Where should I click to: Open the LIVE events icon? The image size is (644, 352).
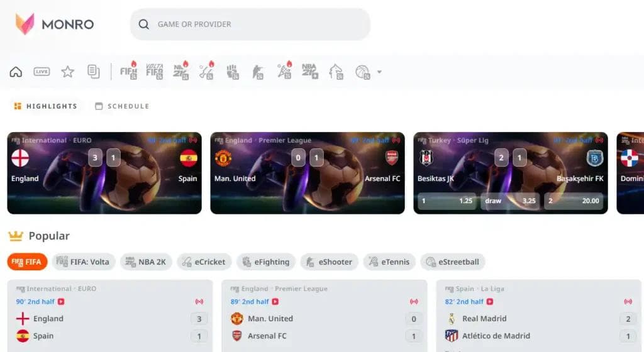[42, 72]
